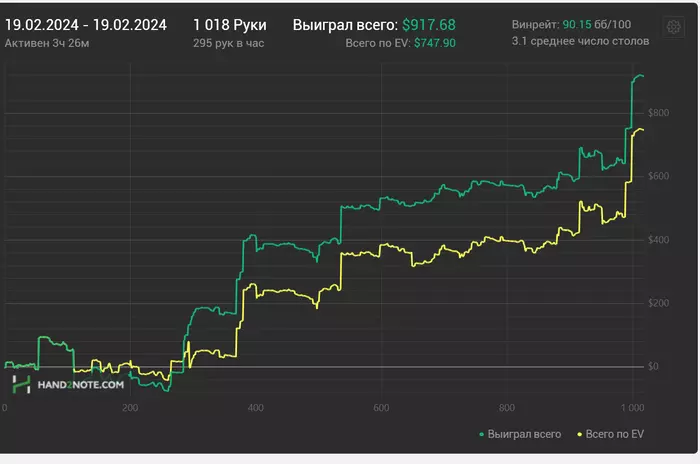The height and width of the screenshot is (464, 700).
Task: Click the green line peak at graph end
Action: point(639,76)
